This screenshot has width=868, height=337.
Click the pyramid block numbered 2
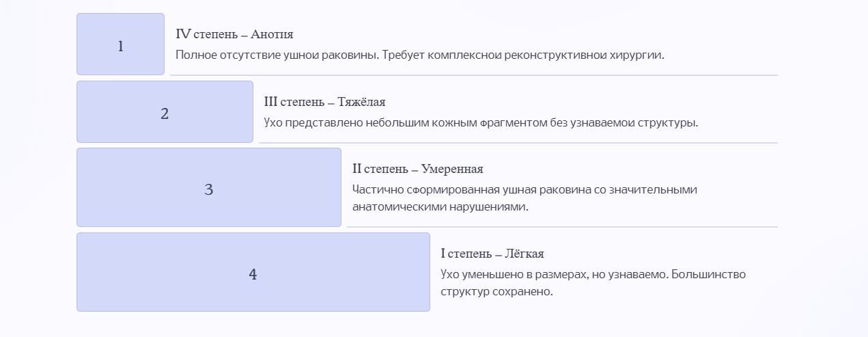click(x=165, y=111)
